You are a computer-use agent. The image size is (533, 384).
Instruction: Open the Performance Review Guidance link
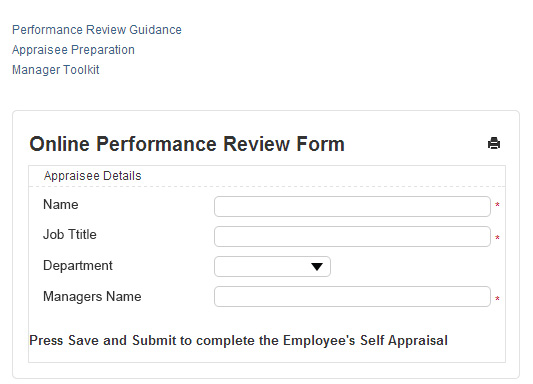tap(97, 30)
